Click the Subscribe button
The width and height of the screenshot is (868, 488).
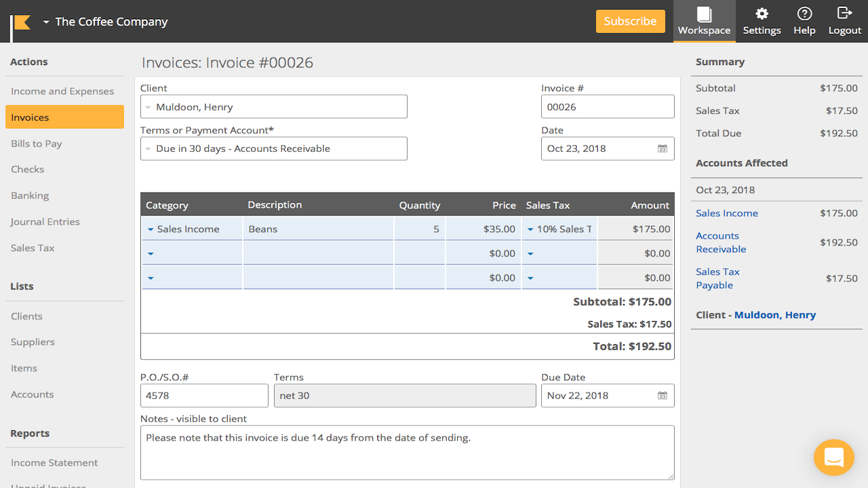pyautogui.click(x=630, y=21)
